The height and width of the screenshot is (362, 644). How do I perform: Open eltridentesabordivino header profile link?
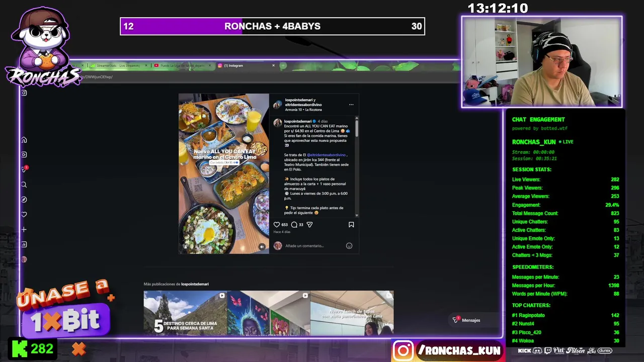pyautogui.click(x=303, y=105)
